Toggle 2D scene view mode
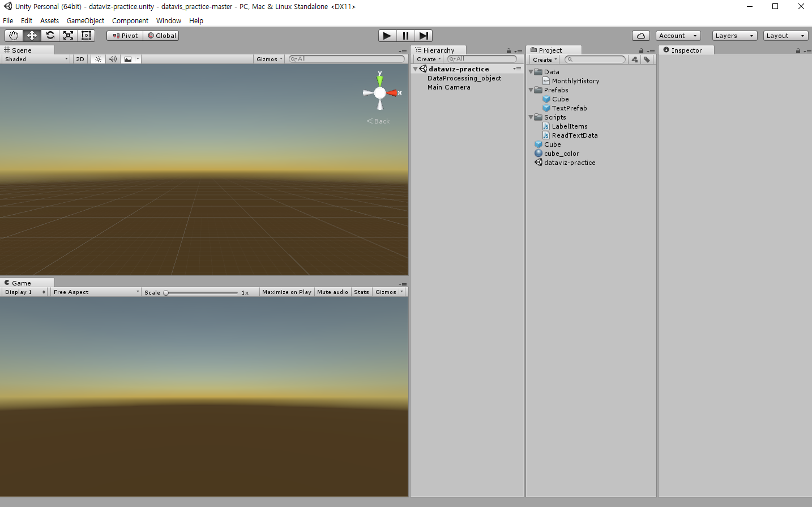The height and width of the screenshot is (507, 812). pyautogui.click(x=80, y=59)
